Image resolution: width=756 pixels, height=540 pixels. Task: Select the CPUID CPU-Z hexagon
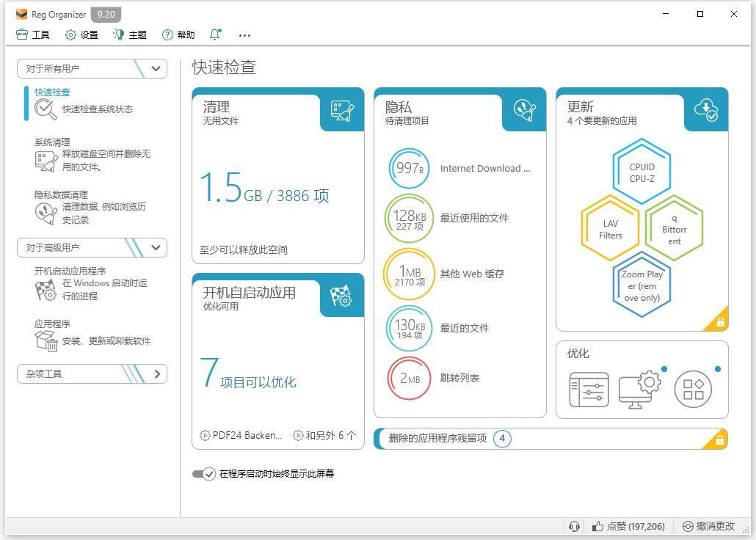click(x=641, y=172)
